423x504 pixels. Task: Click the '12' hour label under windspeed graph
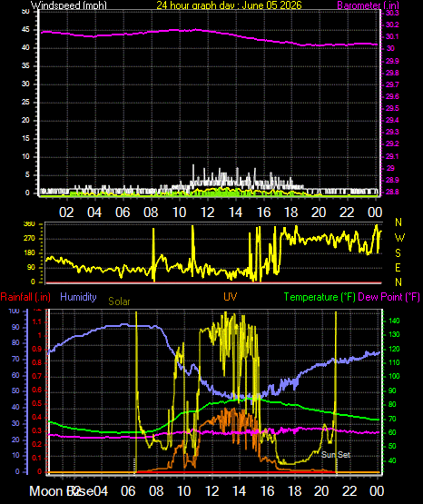[207, 212]
